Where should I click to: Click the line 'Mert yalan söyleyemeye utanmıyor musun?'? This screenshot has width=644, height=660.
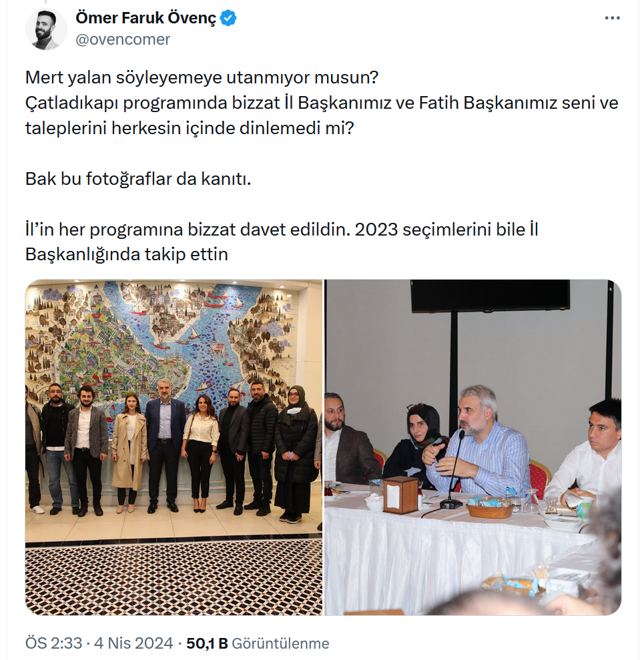click(x=202, y=77)
